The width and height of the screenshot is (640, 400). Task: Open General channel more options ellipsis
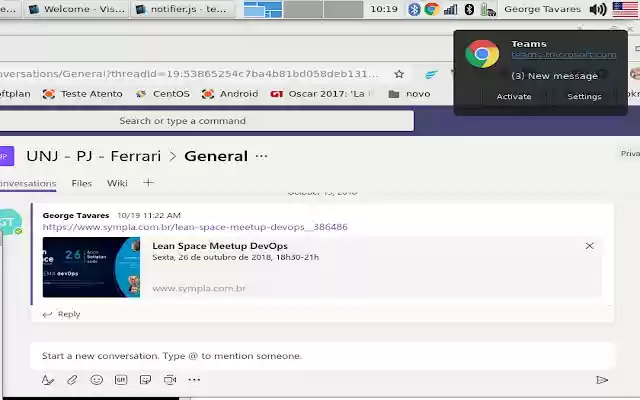click(x=262, y=156)
